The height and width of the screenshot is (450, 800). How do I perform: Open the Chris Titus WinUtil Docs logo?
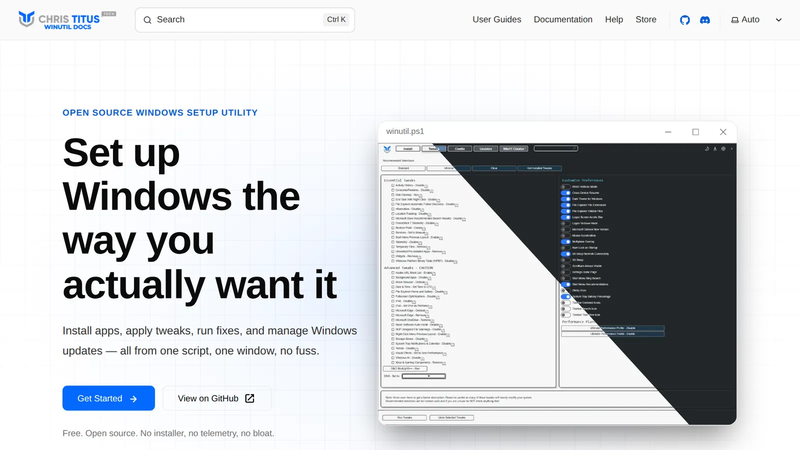pos(67,20)
